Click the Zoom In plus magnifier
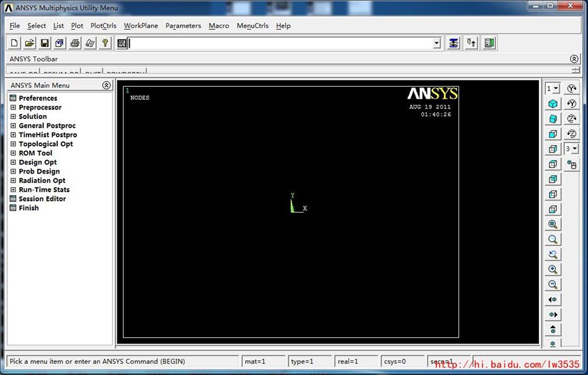 (x=553, y=269)
